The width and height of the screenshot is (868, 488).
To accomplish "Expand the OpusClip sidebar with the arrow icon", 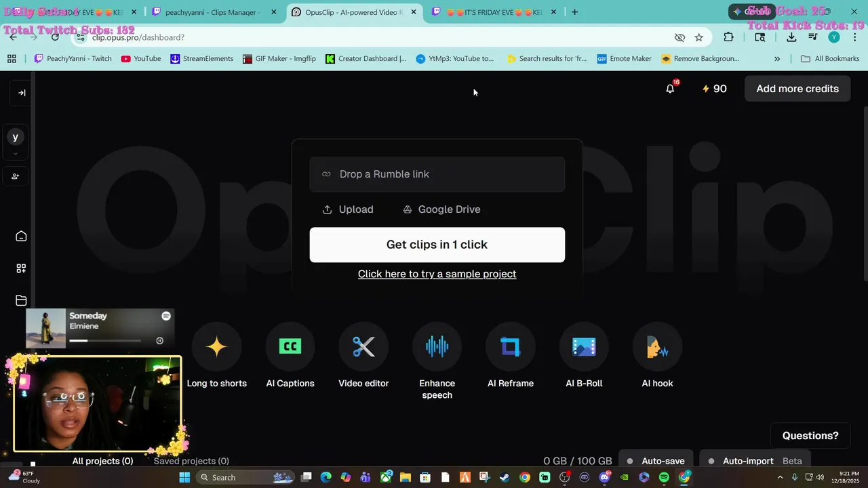I will [x=22, y=93].
